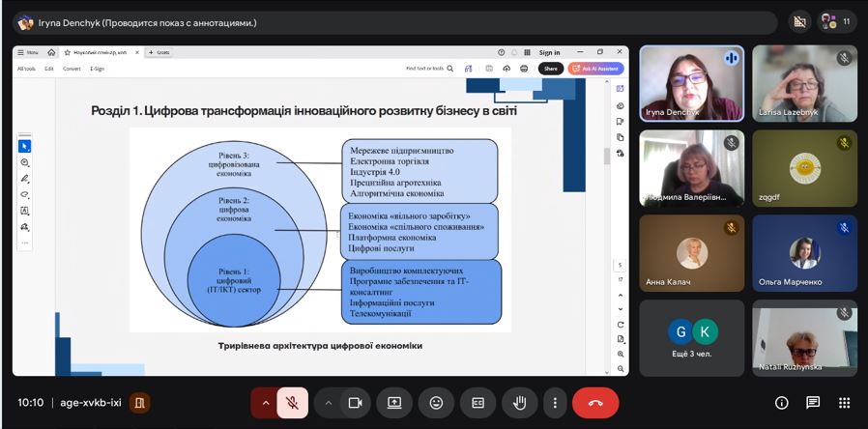
Task: Click the present screen button
Action: click(x=394, y=403)
